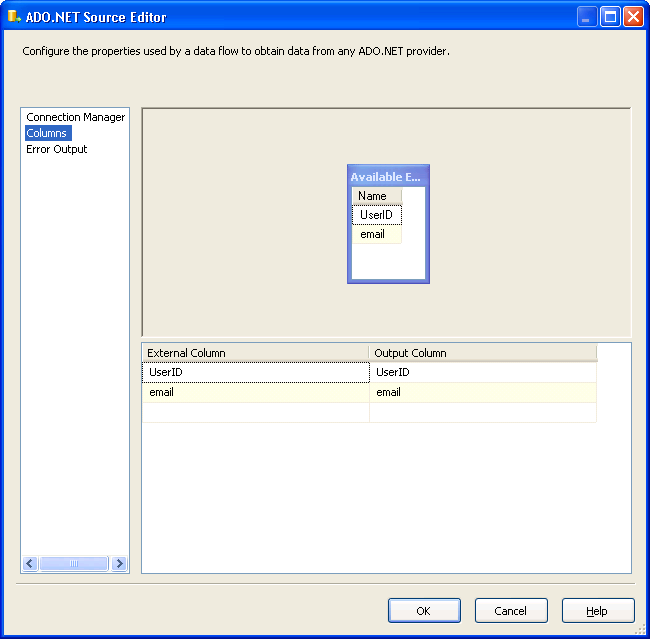Screen dimensions: 650x639
Task: Minimize the ADO.NET Source Editor window
Action: 586,17
